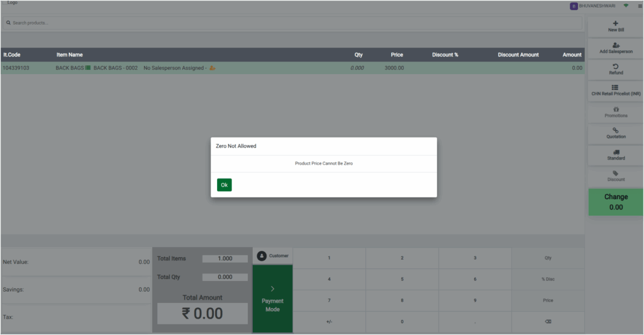Tap numpad key 1

point(329,258)
